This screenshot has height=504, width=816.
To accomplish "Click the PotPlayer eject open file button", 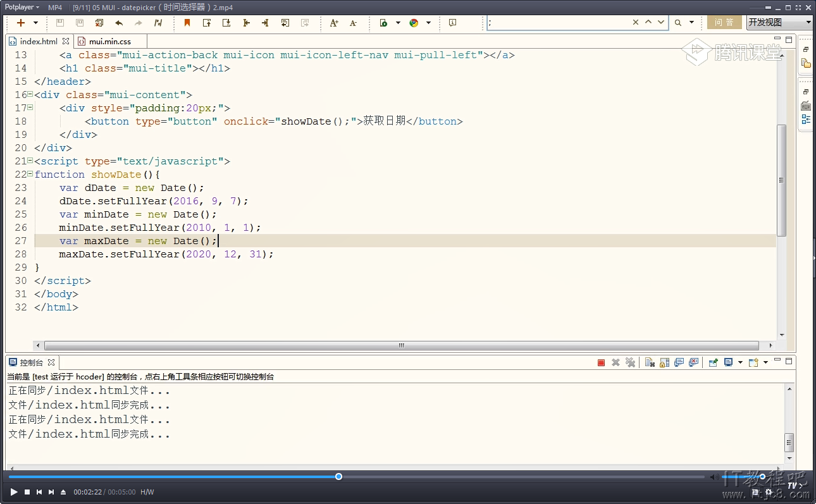I will tap(63, 492).
